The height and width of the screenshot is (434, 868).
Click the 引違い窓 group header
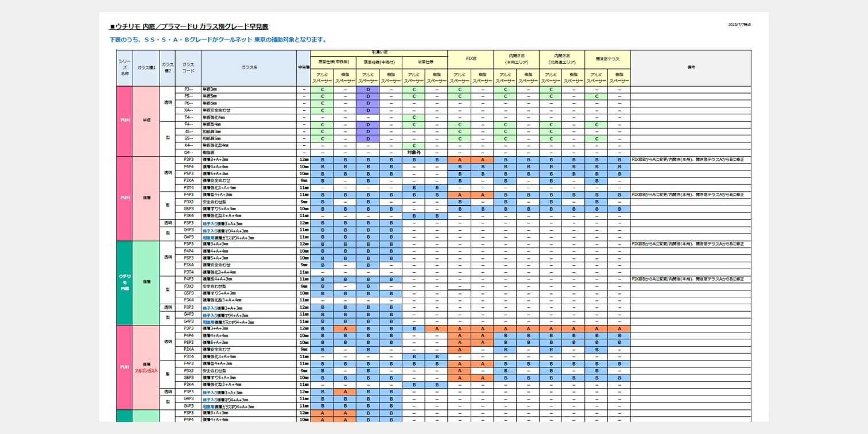379,52
